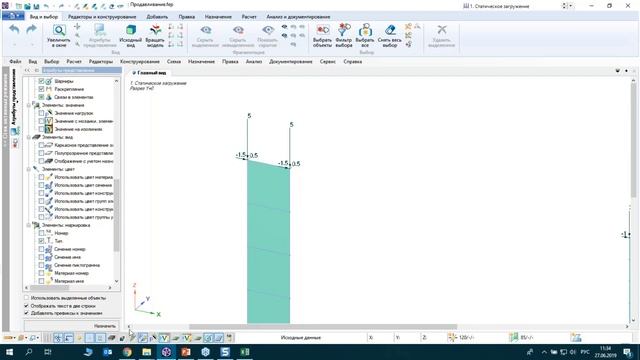Toggle Добавлять префиксы к значениям
Screen dimensions: 640x360
[27, 313]
